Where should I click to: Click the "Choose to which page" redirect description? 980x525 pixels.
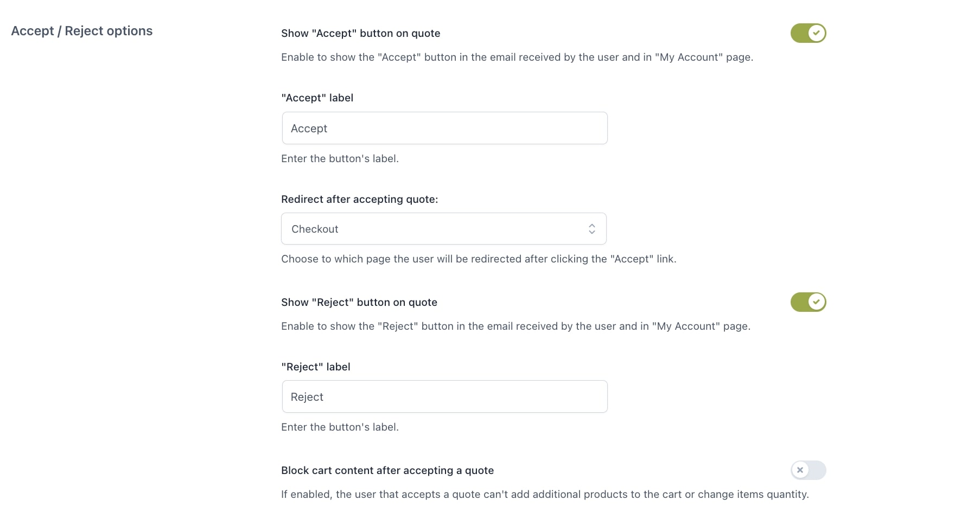tap(478, 259)
